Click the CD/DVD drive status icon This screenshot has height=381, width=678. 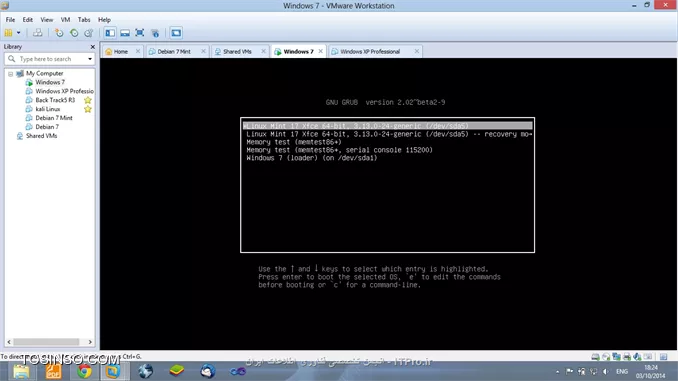point(606,357)
